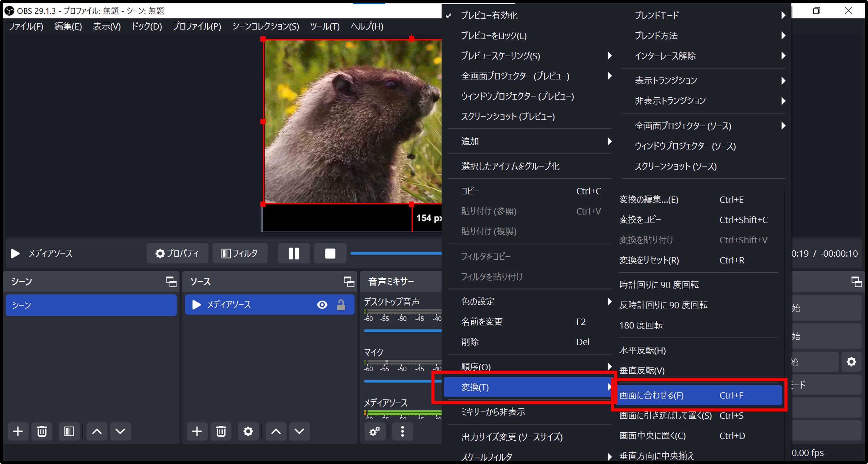Screen dimensions: 868x464
Task: Pause the media source playback
Action: click(x=293, y=254)
